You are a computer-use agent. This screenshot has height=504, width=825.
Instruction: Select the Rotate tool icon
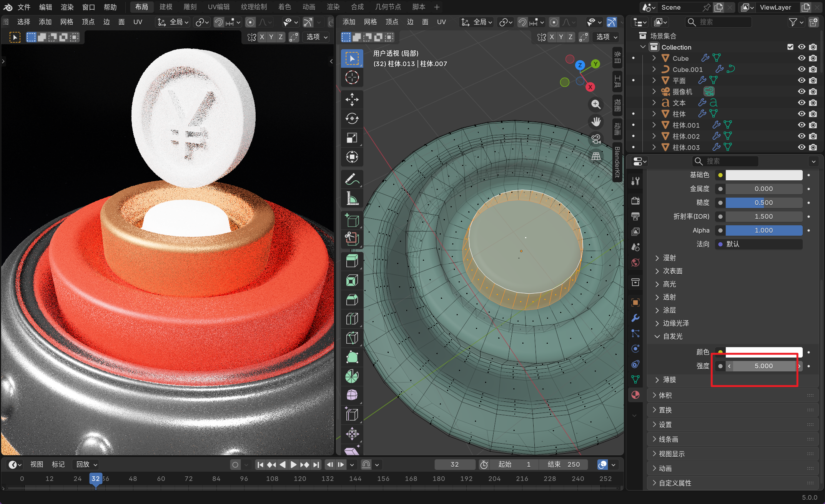pos(352,118)
